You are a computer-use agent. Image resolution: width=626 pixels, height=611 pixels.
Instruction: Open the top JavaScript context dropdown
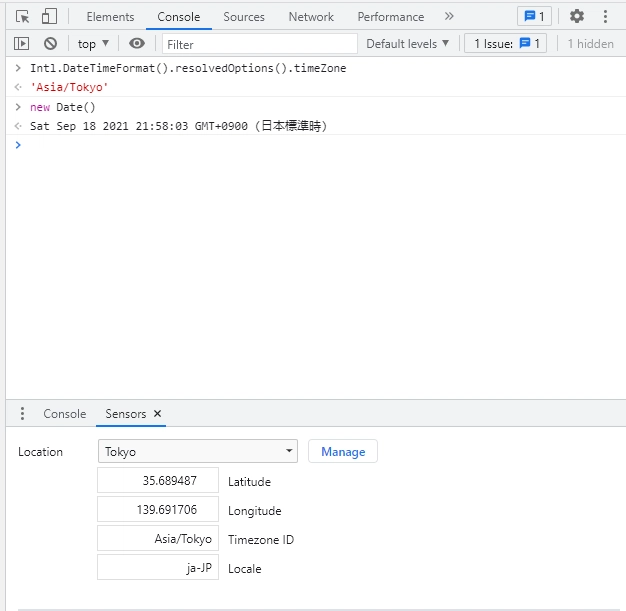coord(93,44)
